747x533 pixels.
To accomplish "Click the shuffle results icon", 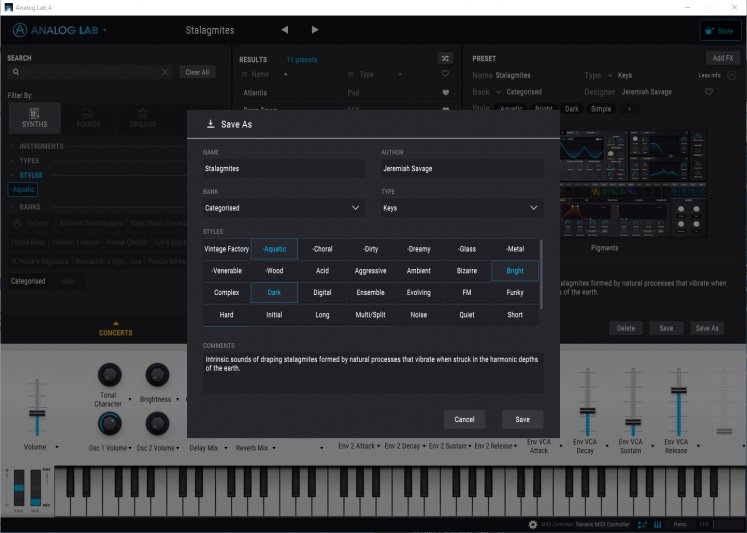I will [445, 58].
